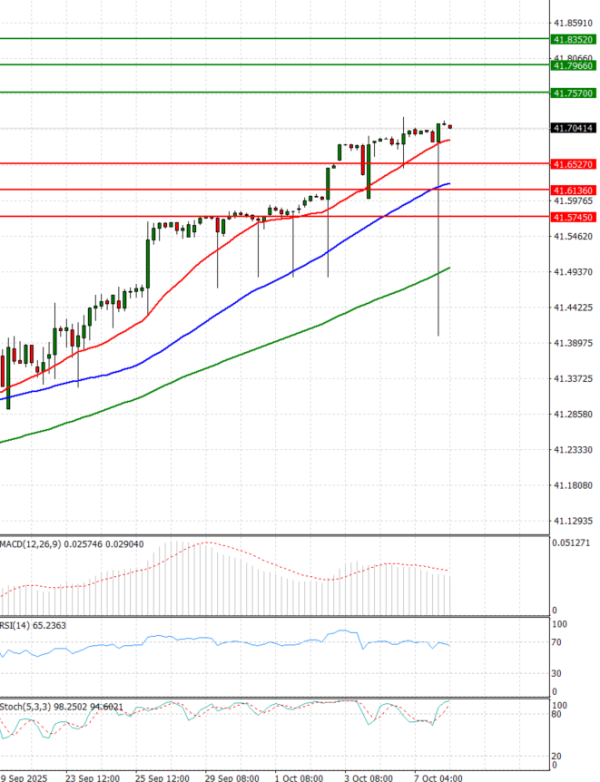Click the 41.61360 red support label
Image resolution: width=600 pixels, height=782 pixels.
point(574,189)
